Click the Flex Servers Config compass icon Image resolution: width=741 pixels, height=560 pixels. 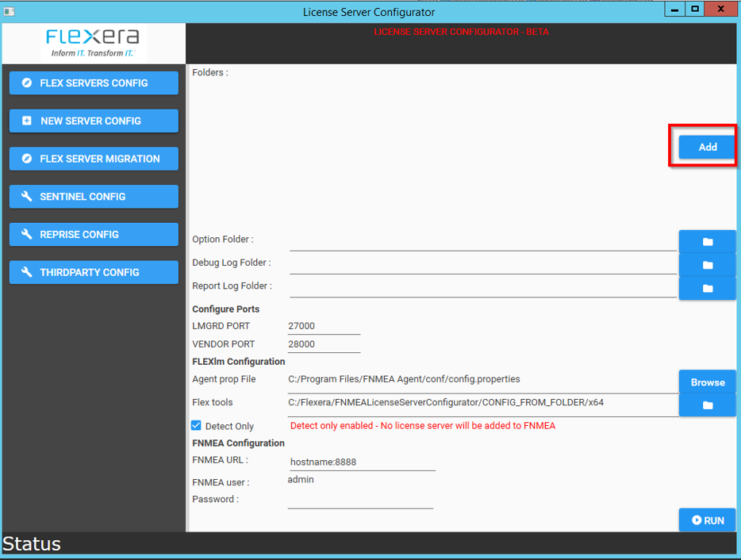pos(27,82)
